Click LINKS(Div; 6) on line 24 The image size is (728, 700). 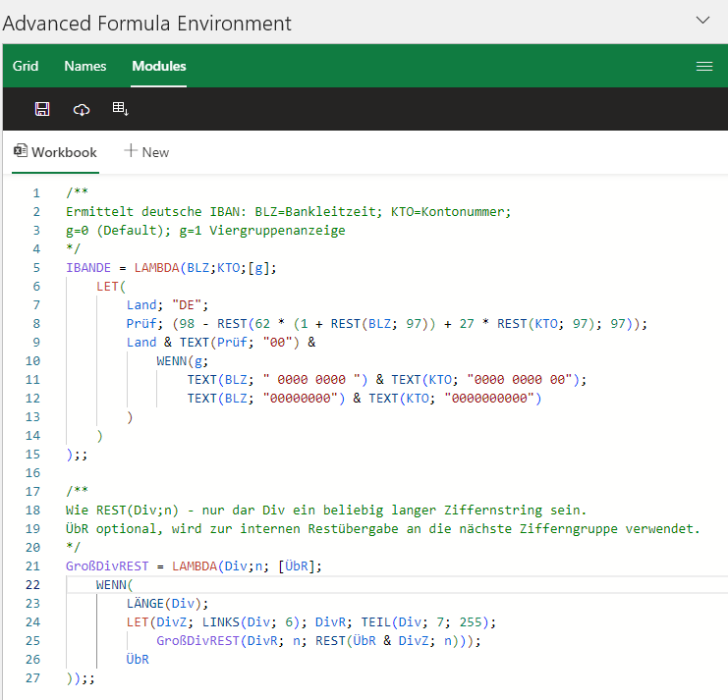coord(251,622)
